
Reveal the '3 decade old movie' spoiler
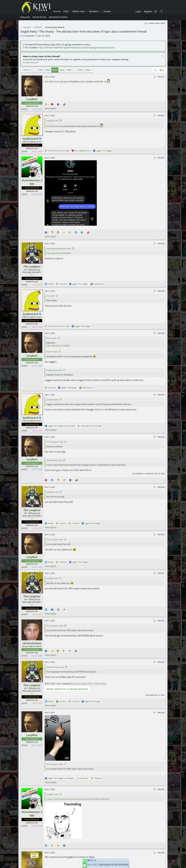67,689
